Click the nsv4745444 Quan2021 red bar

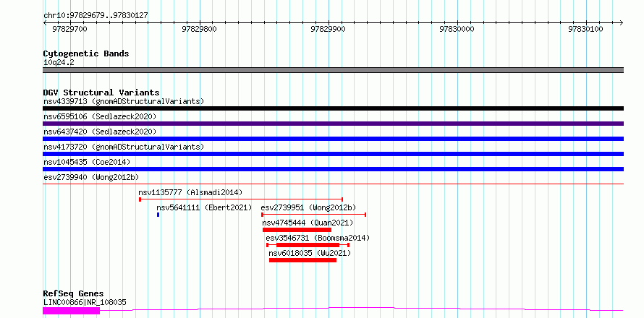(x=297, y=230)
